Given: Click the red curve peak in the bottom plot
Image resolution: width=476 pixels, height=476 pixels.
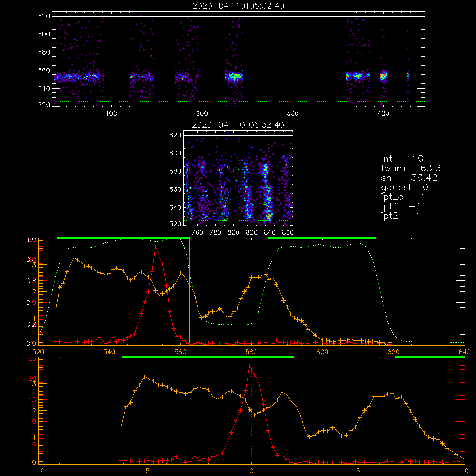Looking at the screenshot, I should pos(250,366).
